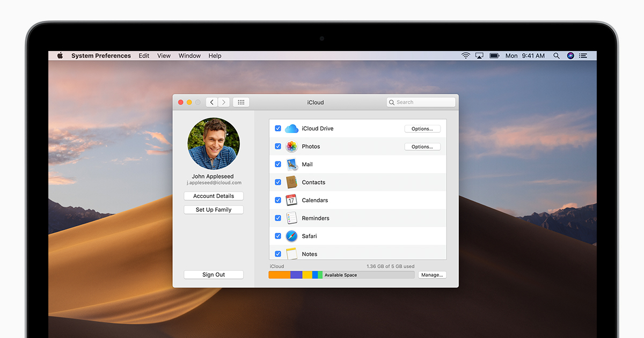The height and width of the screenshot is (338, 644).
Task: Click the 1.36 GB of 5 GB used text
Action: pos(390,266)
